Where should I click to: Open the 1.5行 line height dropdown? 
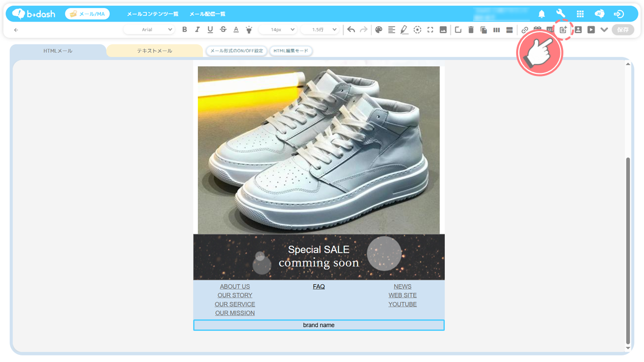tap(320, 30)
